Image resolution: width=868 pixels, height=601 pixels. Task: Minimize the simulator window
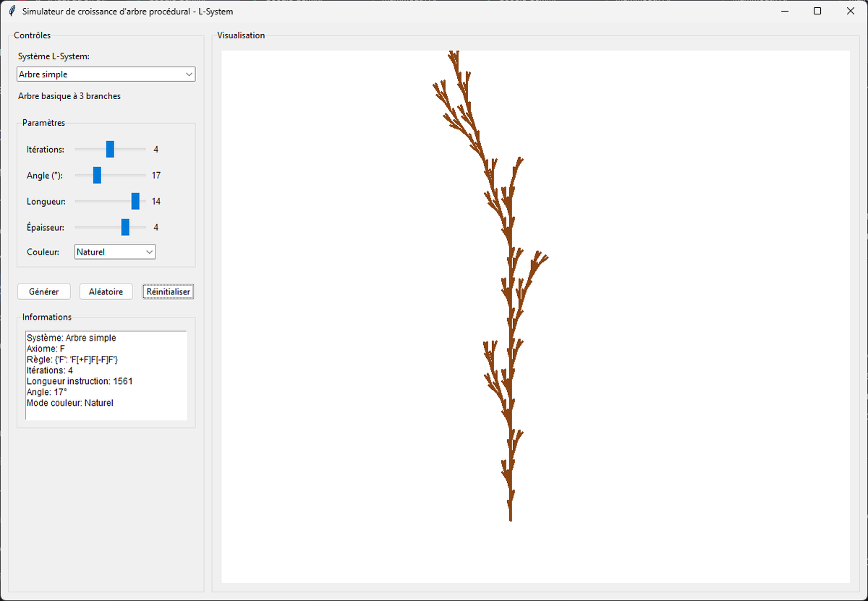(x=784, y=11)
